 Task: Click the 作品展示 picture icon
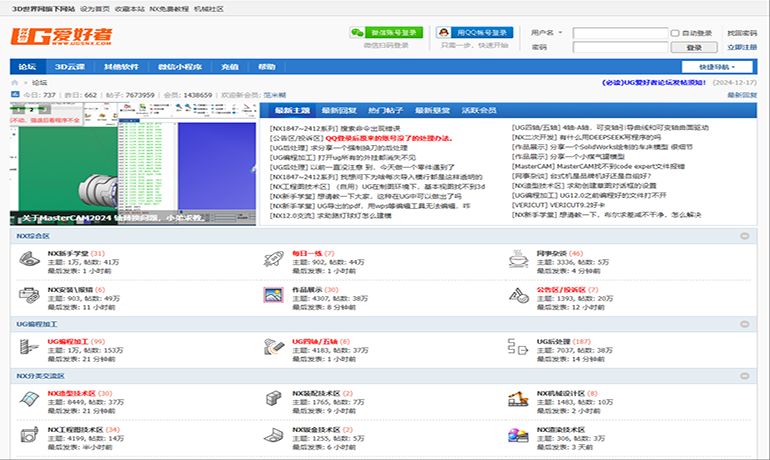[273, 295]
